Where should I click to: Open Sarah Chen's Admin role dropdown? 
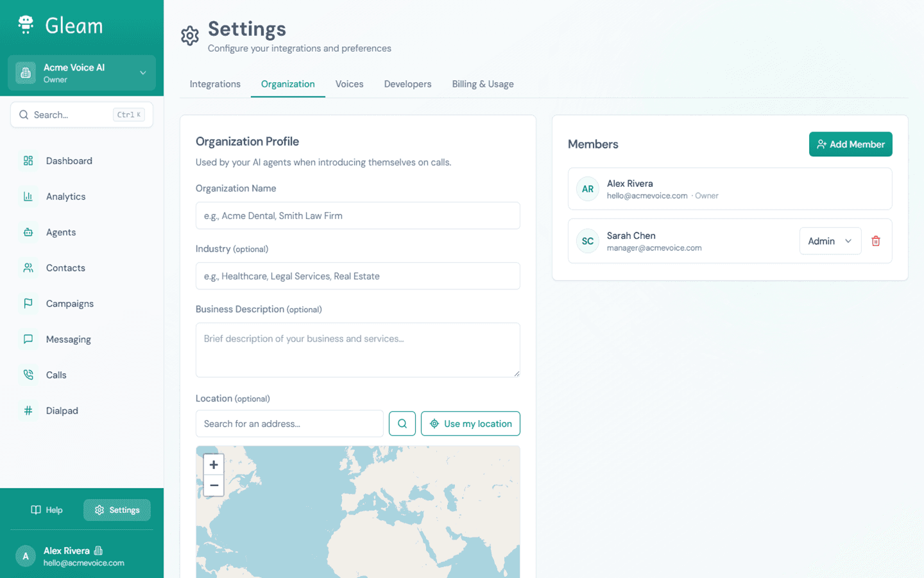click(830, 241)
